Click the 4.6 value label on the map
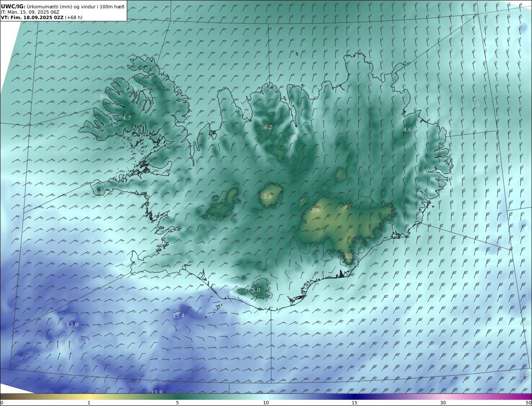 coord(407,130)
